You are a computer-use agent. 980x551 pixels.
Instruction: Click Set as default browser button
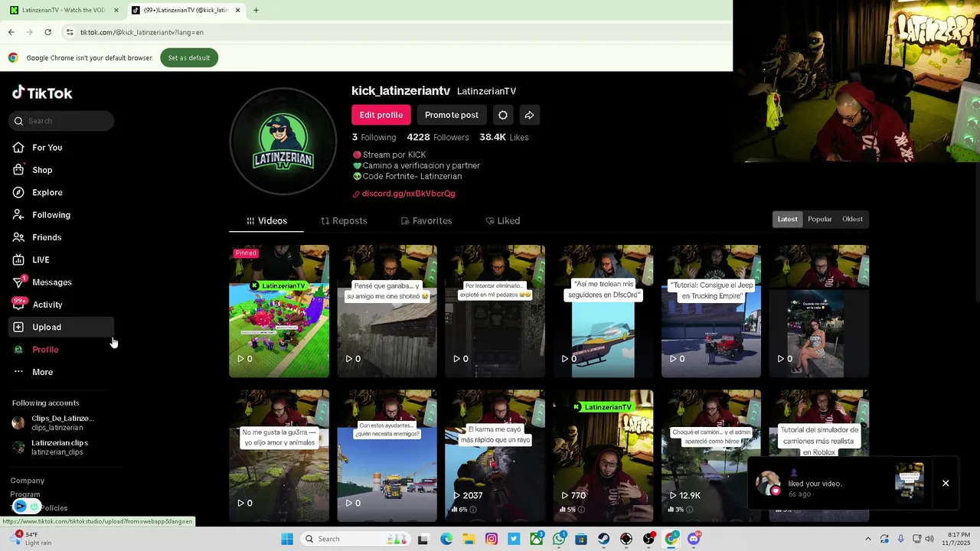pos(189,57)
